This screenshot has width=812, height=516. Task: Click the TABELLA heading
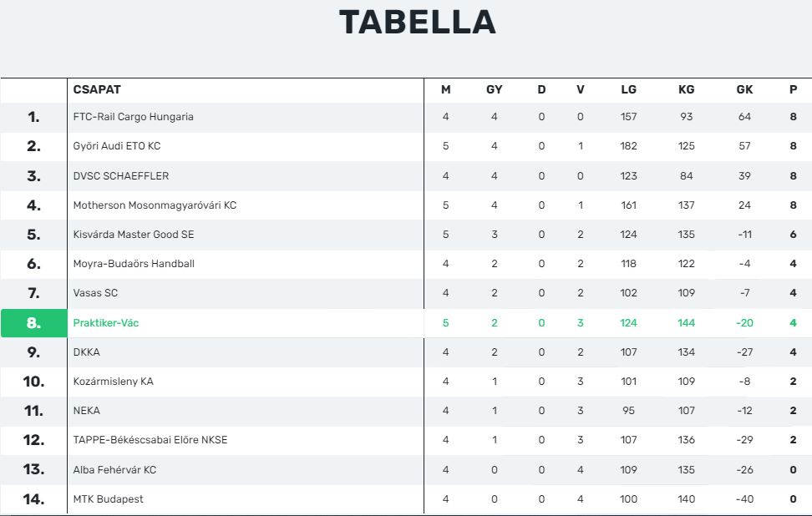(418, 22)
